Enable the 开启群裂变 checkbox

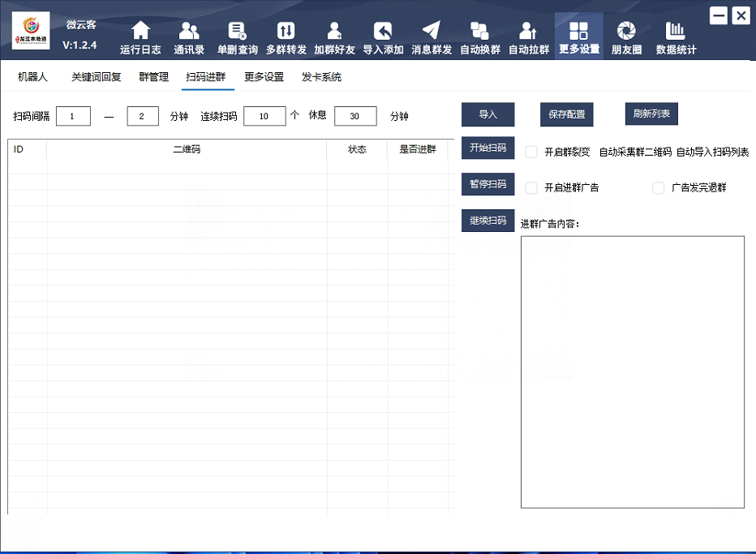point(532,152)
